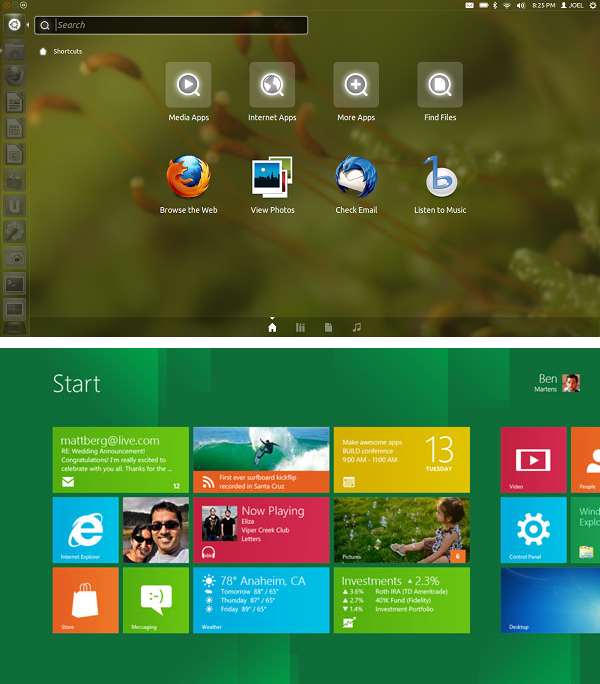The height and width of the screenshot is (684, 600).
Task: Expand the Internet Apps category
Action: coord(272,85)
